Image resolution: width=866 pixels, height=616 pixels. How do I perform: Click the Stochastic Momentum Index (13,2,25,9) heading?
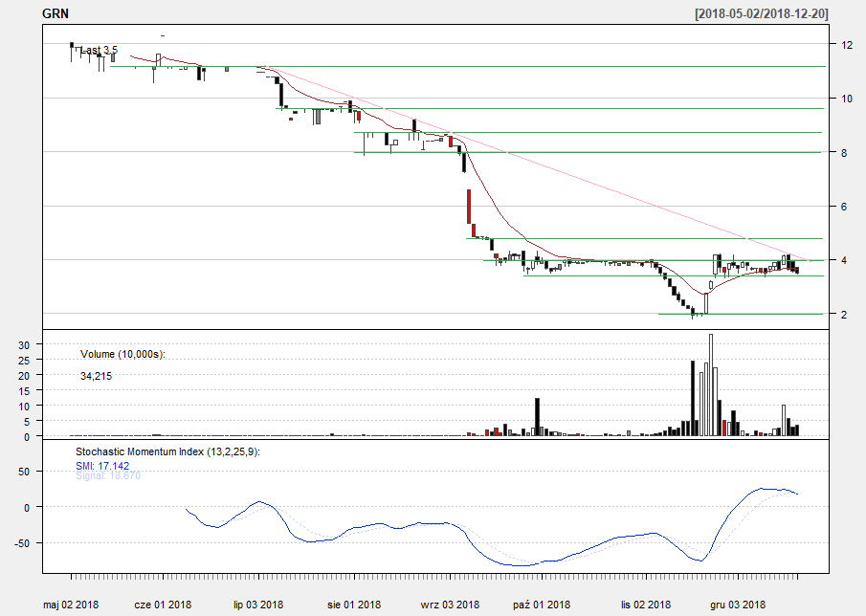click(x=167, y=452)
